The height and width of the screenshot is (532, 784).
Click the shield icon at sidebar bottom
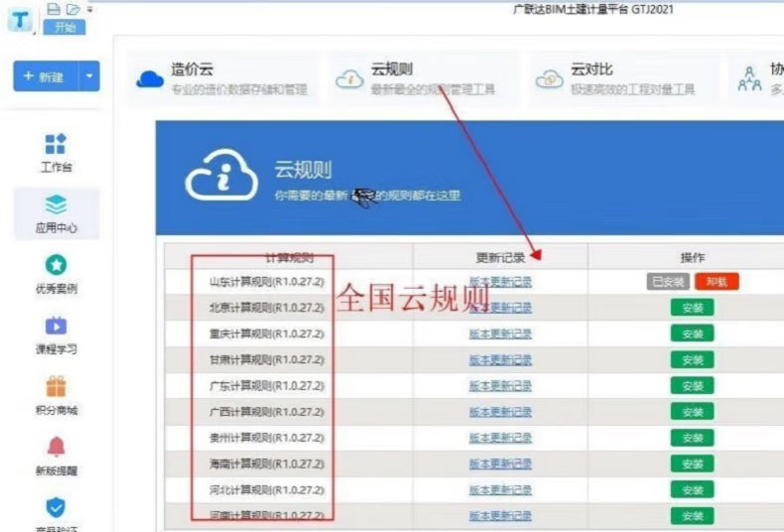(56, 507)
